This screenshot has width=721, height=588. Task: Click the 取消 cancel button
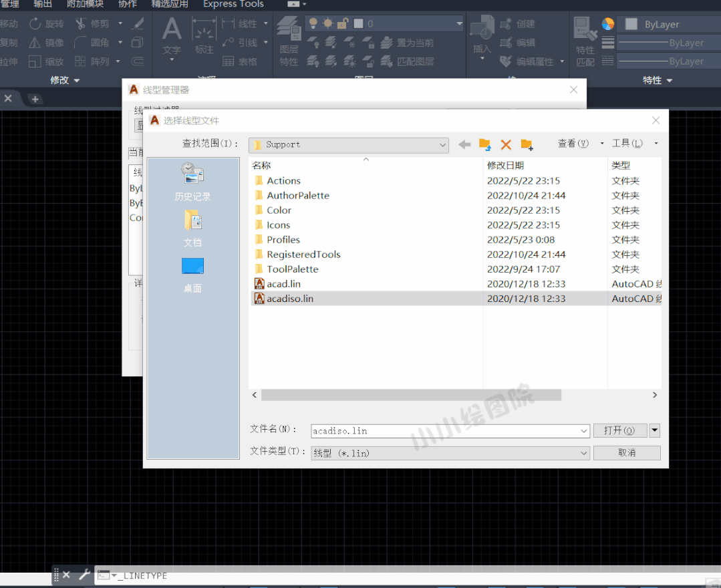627,453
